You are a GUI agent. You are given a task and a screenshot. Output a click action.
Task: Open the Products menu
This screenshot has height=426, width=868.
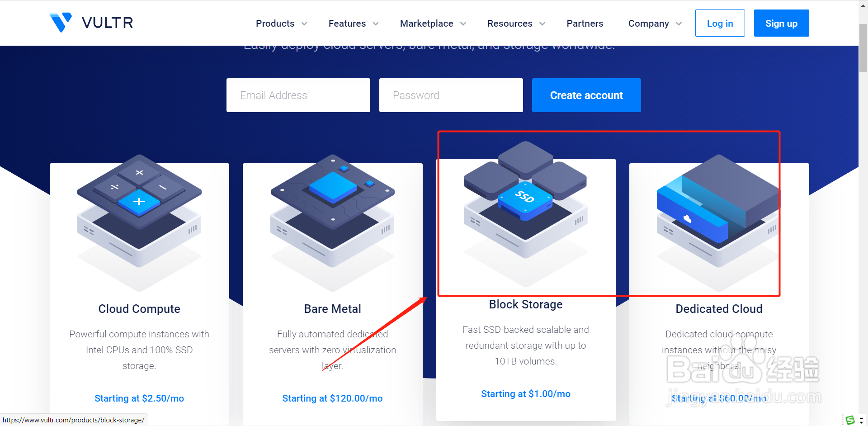[x=275, y=24]
